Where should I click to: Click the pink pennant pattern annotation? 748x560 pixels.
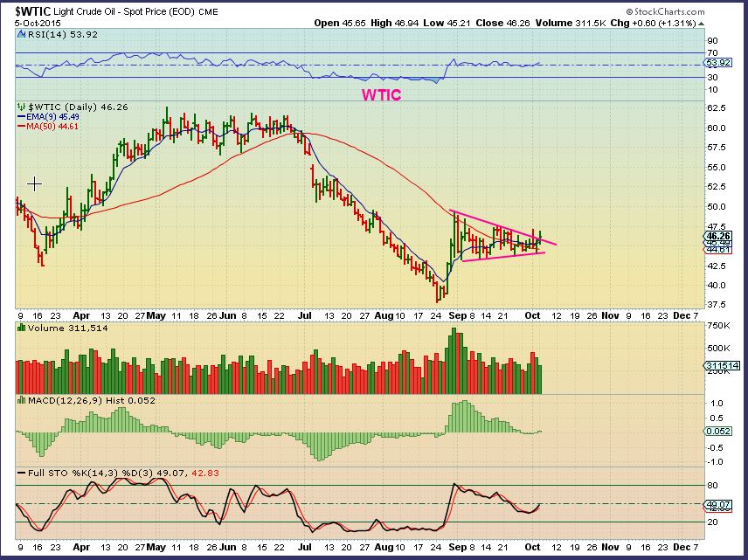click(502, 236)
